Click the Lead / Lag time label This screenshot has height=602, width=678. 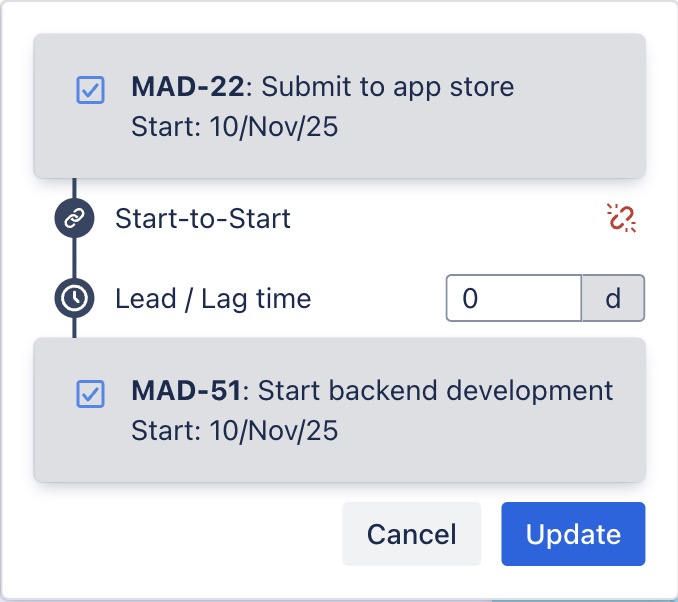coord(213,298)
